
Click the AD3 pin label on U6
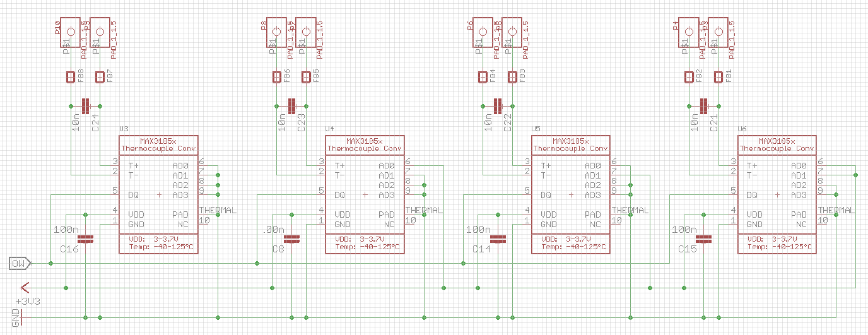(799, 195)
